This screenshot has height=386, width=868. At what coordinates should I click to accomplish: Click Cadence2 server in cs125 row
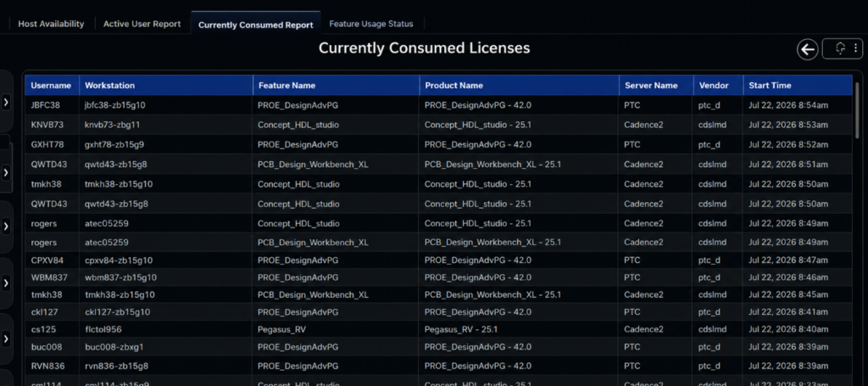[643, 329]
